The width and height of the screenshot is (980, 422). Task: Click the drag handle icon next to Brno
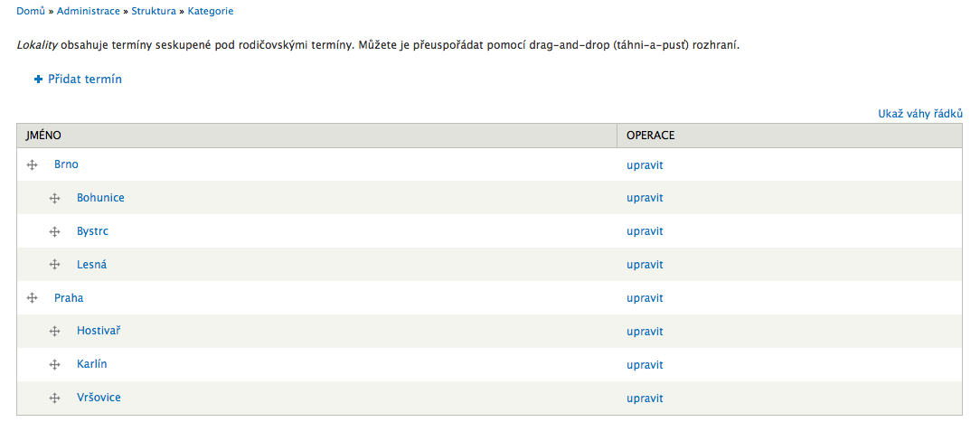[33, 164]
